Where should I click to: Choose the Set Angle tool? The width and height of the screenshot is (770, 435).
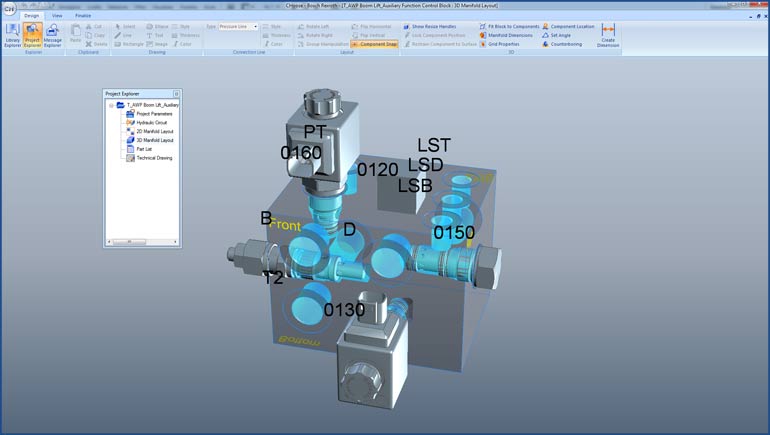[x=560, y=35]
